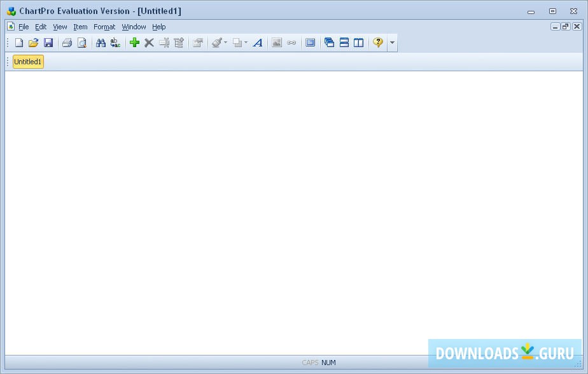This screenshot has width=588, height=374.
Task: Open the Format menu
Action: click(104, 27)
